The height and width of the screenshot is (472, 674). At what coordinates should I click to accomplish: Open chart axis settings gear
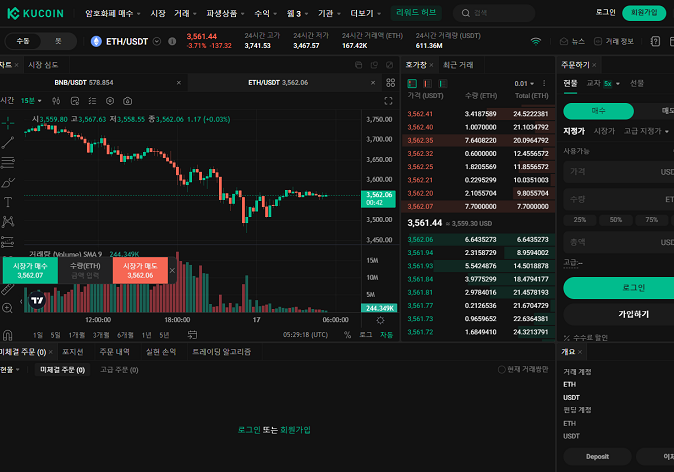click(x=380, y=320)
